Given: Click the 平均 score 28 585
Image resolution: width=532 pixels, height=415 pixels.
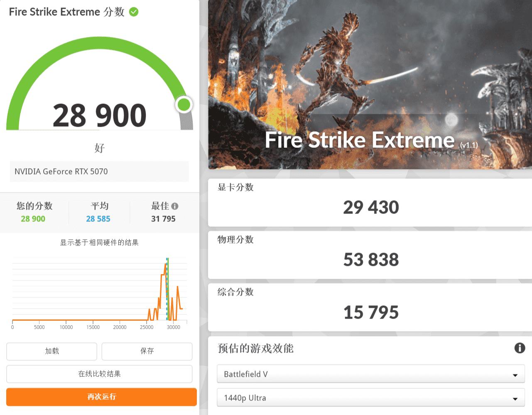Looking at the screenshot, I should click(x=98, y=219).
